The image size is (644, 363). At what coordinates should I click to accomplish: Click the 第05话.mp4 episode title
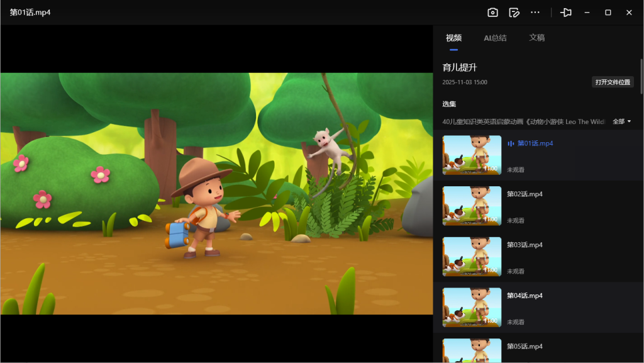click(x=525, y=347)
